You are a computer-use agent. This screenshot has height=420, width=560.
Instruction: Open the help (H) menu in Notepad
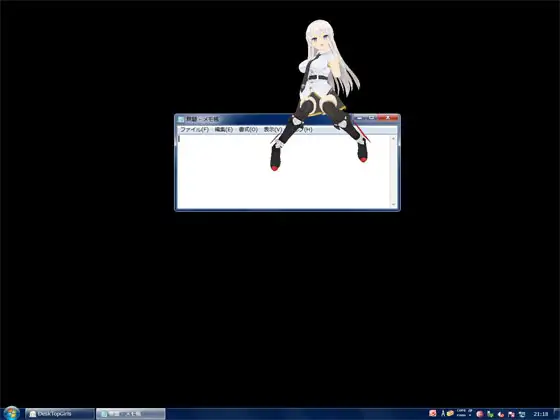pos(303,129)
